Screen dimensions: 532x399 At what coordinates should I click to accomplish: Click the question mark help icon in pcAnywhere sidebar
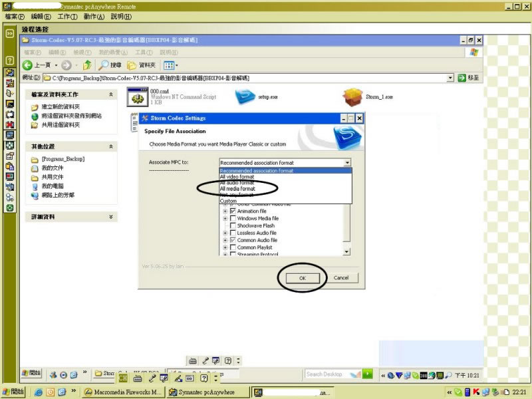pyautogui.click(x=9, y=61)
